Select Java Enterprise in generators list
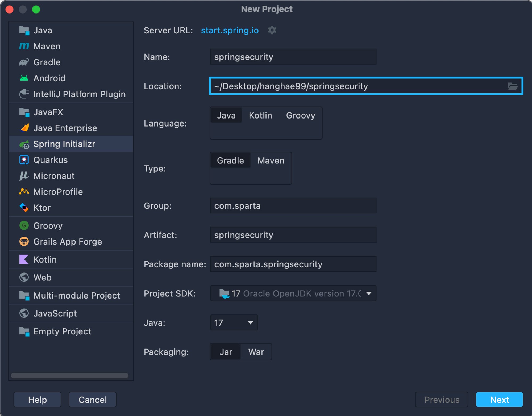Viewport: 532px width, 416px height. [x=65, y=128]
